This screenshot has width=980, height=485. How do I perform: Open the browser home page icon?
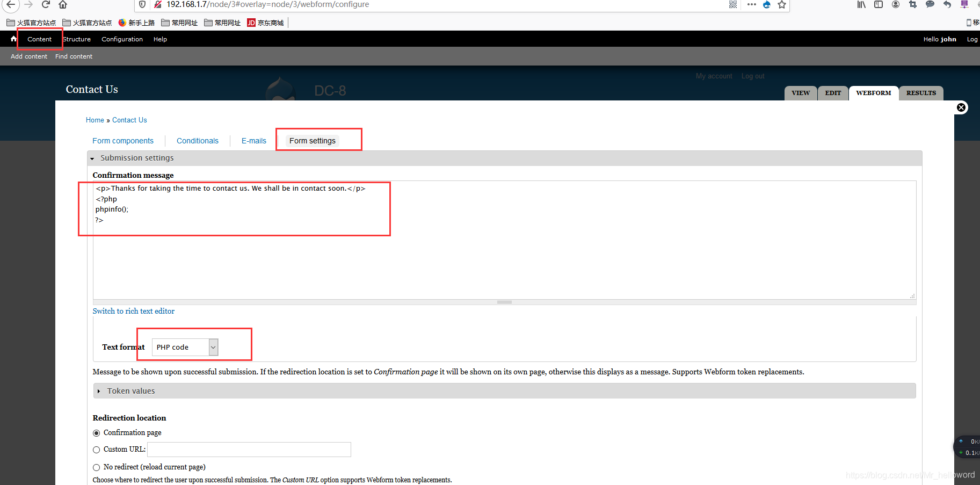pos(63,4)
